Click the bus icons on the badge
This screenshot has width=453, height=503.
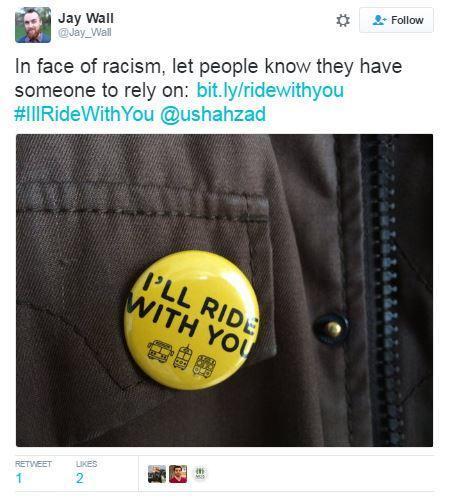(x=182, y=358)
